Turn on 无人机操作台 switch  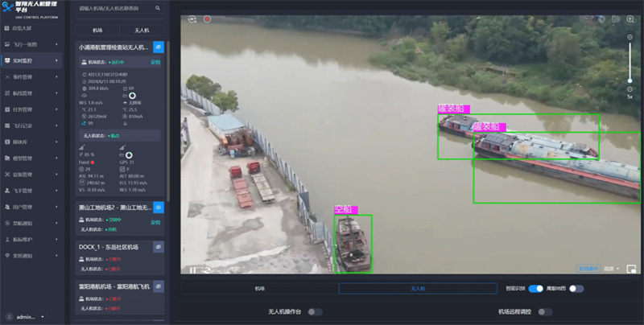(x=315, y=311)
